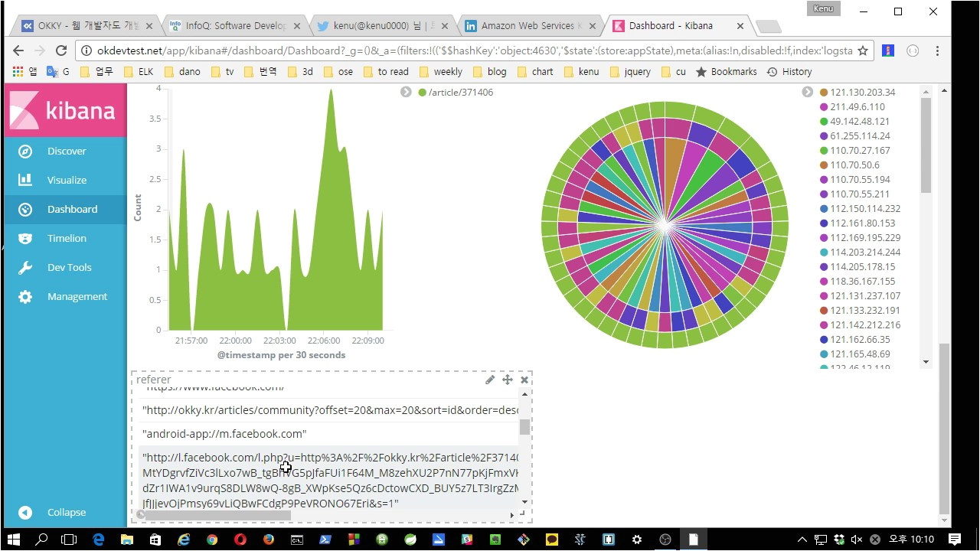
Task: Collapse the area chart legend arrow
Action: pos(406,93)
